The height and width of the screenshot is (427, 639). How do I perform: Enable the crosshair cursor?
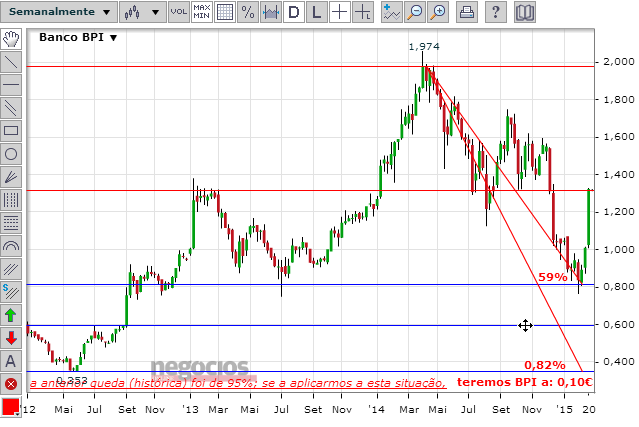coord(339,12)
